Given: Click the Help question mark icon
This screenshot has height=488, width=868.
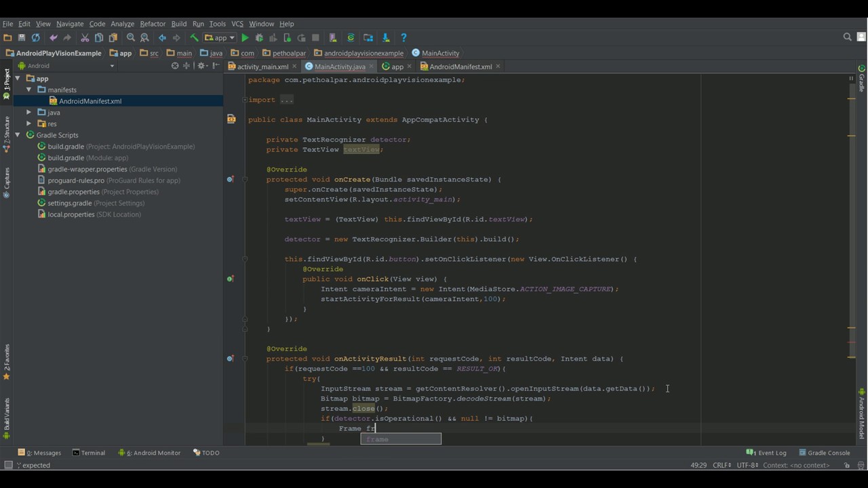Looking at the screenshot, I should [x=403, y=38].
